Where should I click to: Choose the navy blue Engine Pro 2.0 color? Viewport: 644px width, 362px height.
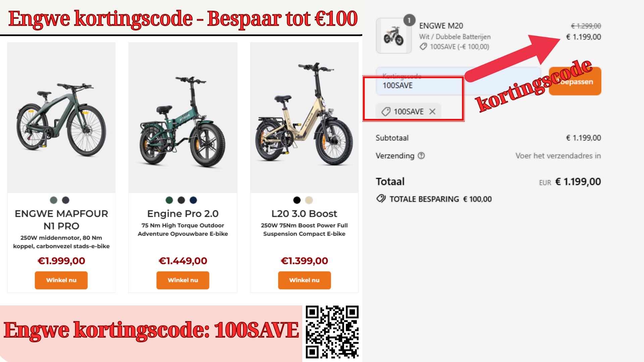pos(193,200)
